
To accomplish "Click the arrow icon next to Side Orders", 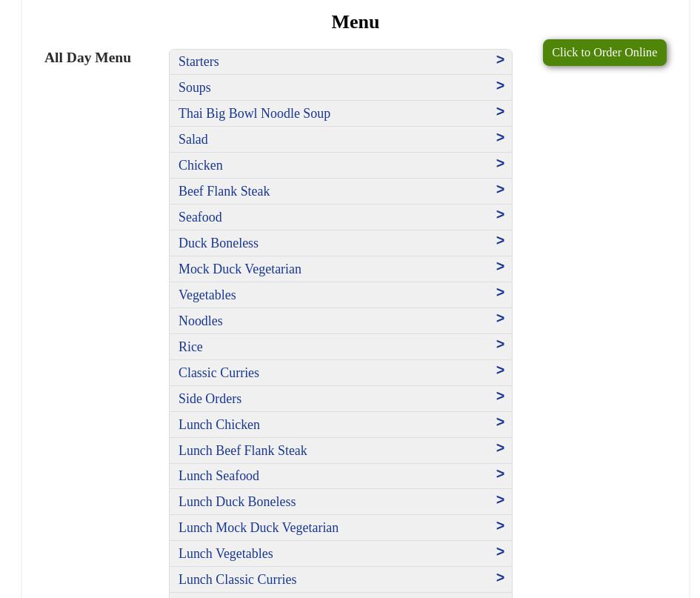I will tap(500, 396).
